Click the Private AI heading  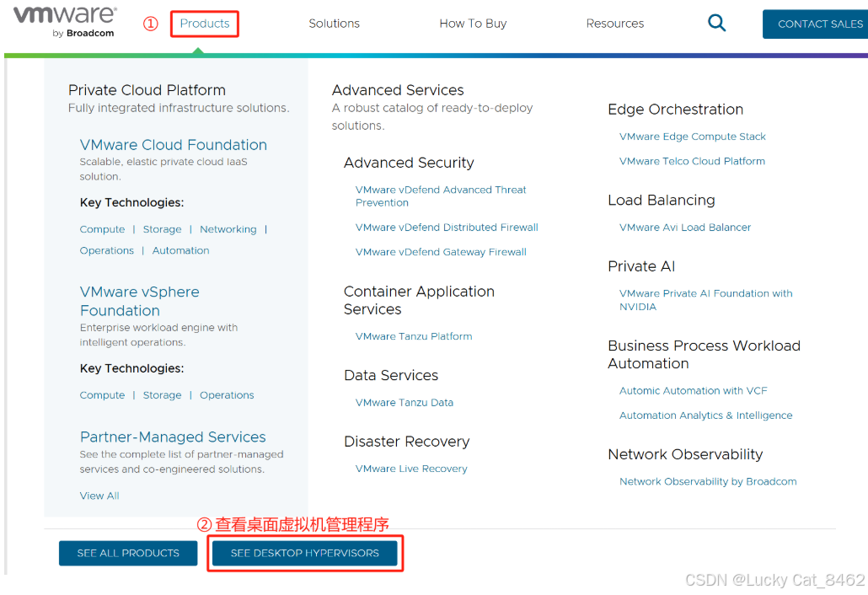pyautogui.click(x=641, y=266)
